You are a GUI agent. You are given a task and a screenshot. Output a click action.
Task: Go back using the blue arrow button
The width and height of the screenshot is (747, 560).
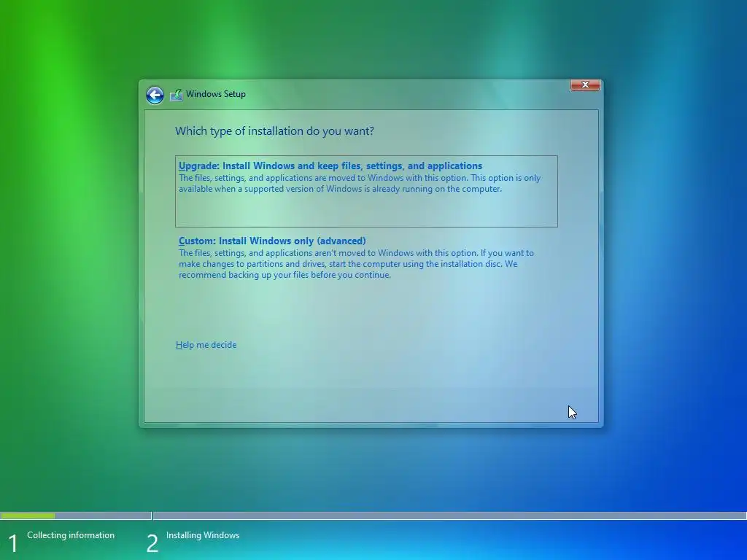[155, 95]
